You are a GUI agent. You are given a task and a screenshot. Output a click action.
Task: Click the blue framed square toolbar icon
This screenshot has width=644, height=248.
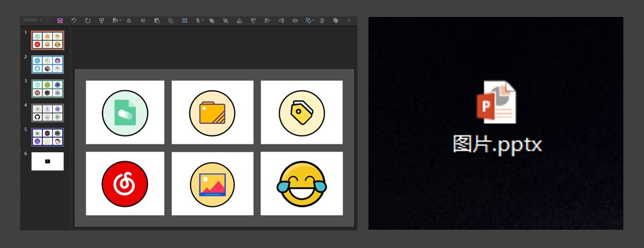[x=185, y=21]
